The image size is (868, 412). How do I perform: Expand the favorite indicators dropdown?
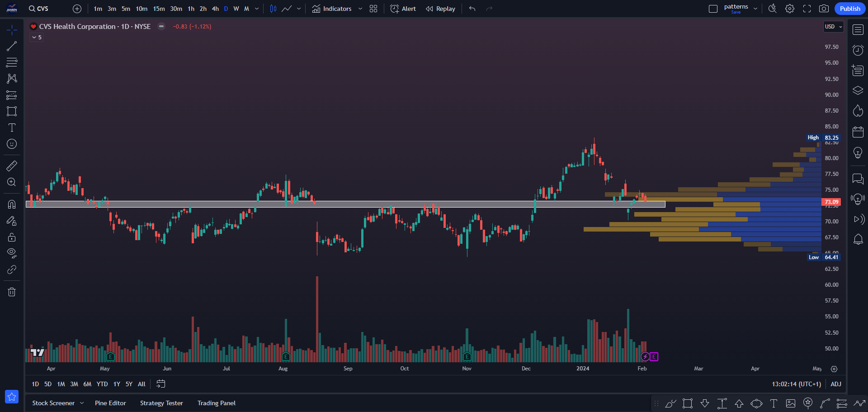click(360, 9)
